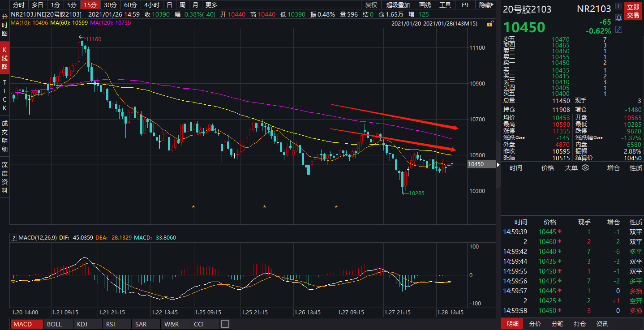The height and width of the screenshot is (330, 644).
Task: Set a price alert with the bell icon
Action: (619, 18)
